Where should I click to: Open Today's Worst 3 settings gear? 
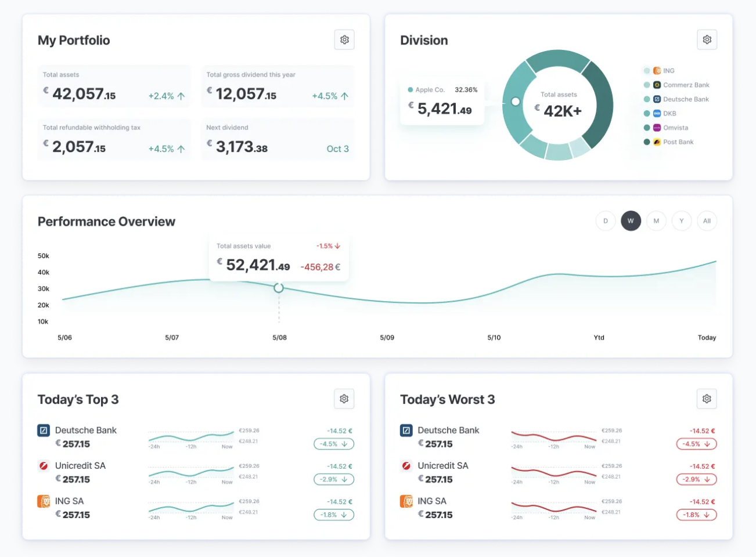pyautogui.click(x=707, y=399)
